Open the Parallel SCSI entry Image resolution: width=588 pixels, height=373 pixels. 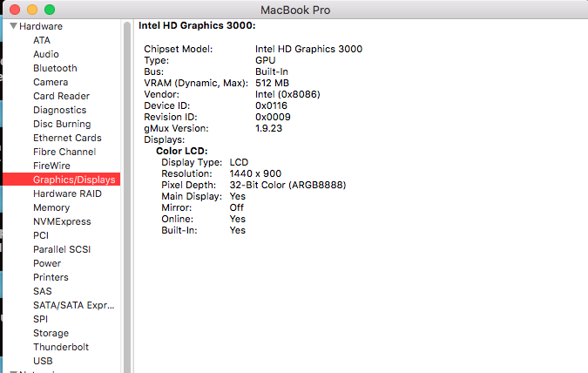click(62, 249)
